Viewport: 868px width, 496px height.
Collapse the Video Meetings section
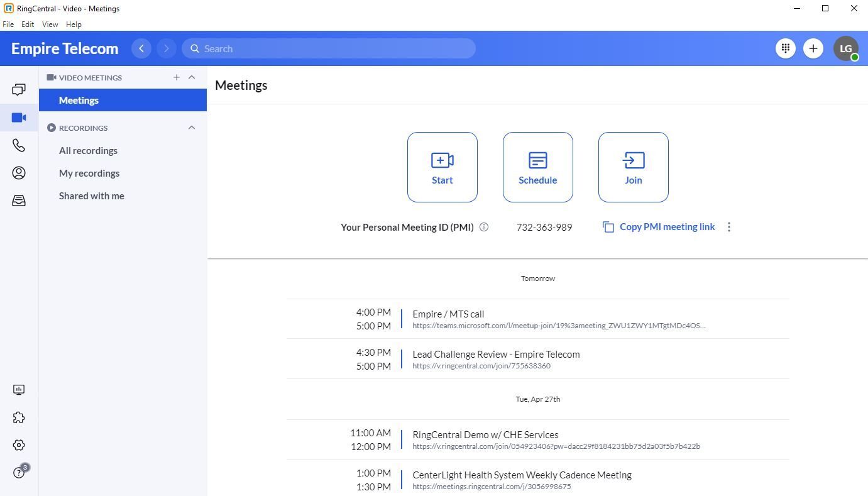[192, 77]
